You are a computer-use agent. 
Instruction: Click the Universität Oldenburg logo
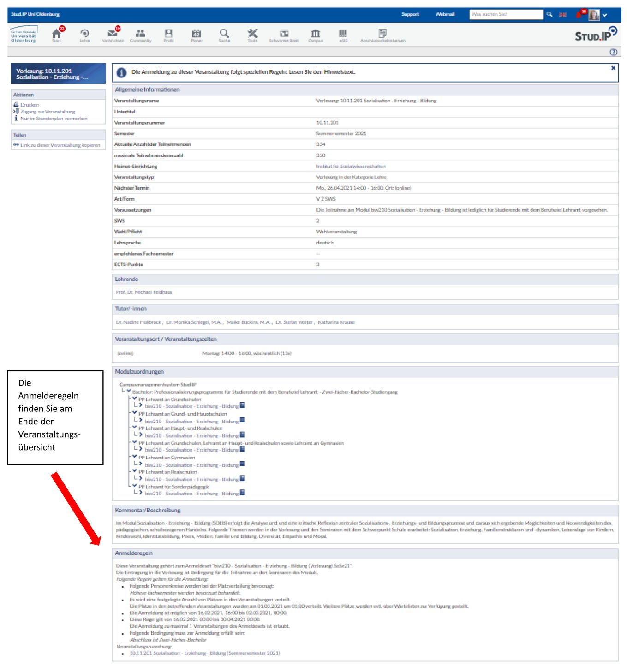coord(23,35)
